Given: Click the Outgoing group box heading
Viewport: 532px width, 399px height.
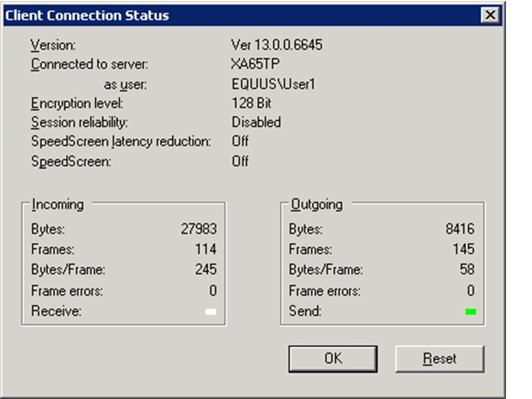Looking at the screenshot, I should (317, 204).
